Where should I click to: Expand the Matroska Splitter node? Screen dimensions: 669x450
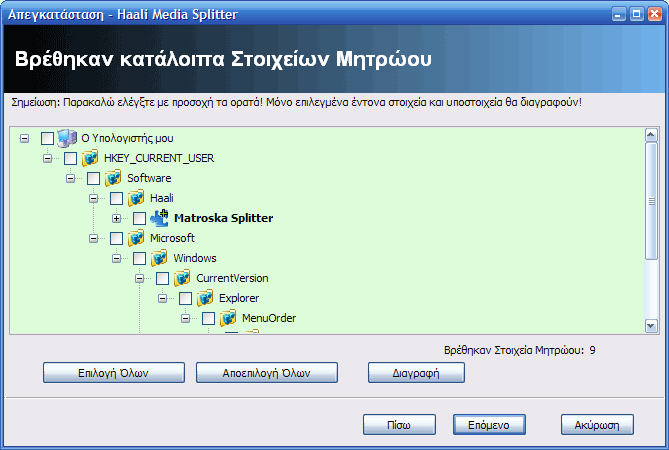116,218
